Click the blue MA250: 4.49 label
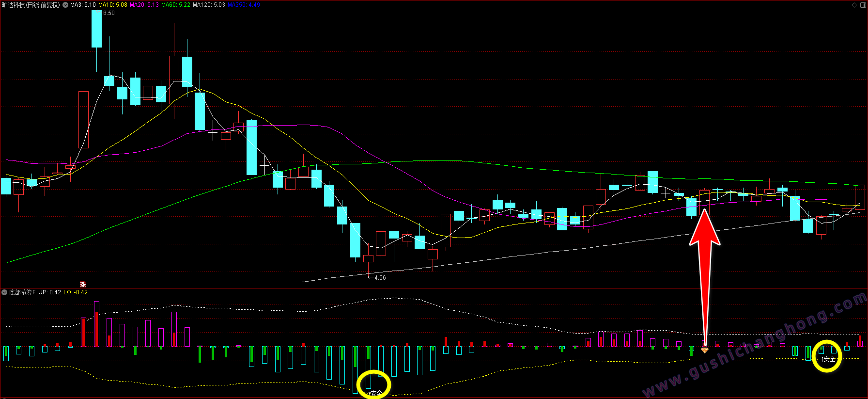Image resolution: width=868 pixels, height=399 pixels. (244, 5)
